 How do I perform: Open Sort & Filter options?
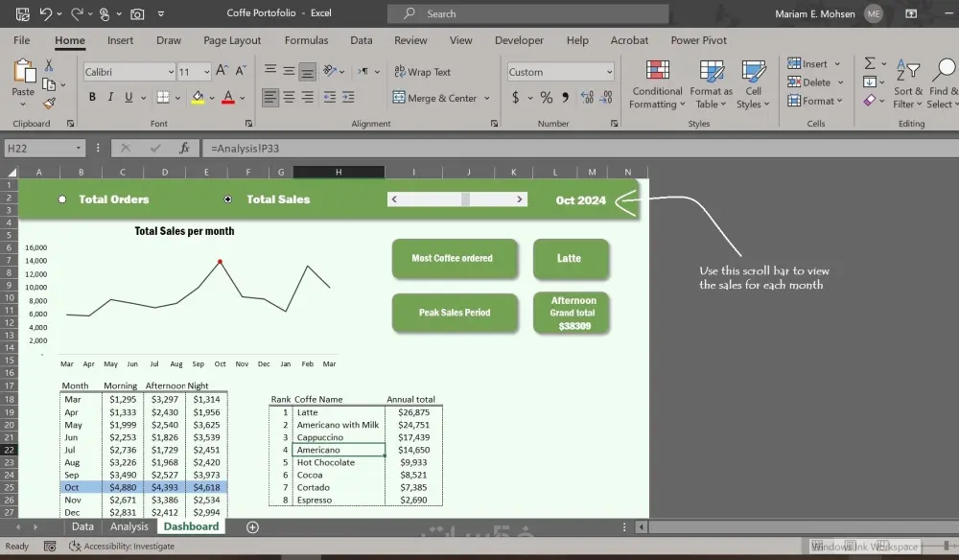pos(907,83)
